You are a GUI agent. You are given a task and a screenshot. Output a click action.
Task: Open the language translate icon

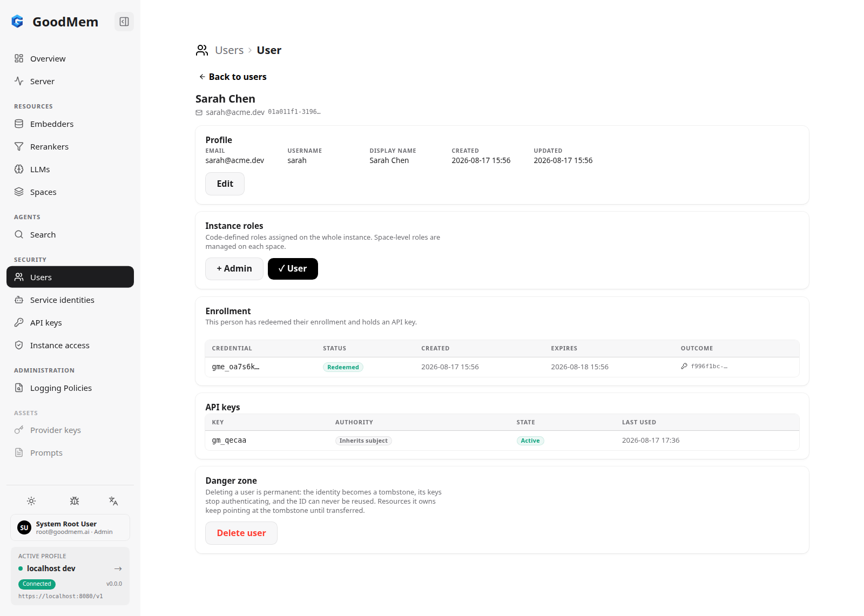113,501
